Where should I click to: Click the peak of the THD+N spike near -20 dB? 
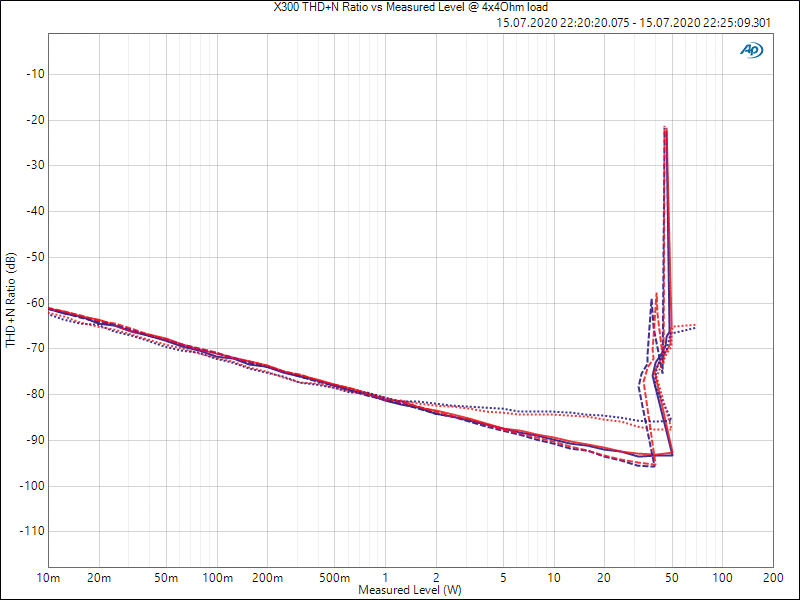coord(665,127)
